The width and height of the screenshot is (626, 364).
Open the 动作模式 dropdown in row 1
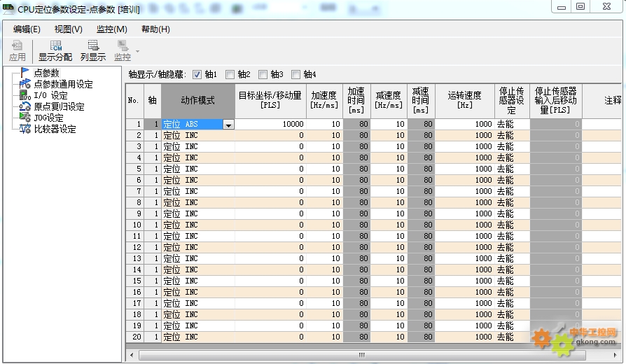pos(228,125)
